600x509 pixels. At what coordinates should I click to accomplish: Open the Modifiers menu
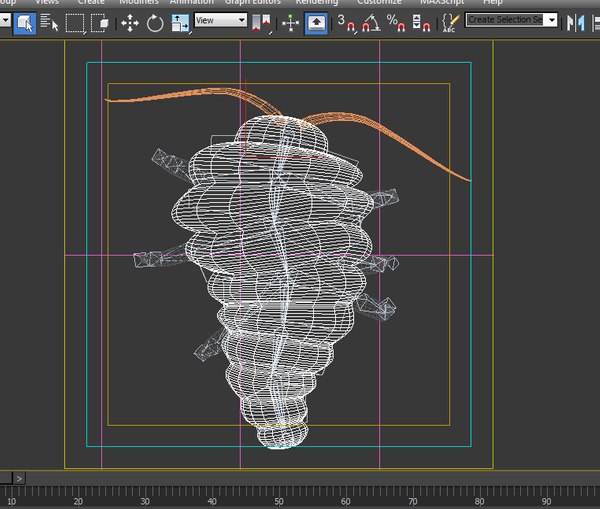tap(139, 2)
